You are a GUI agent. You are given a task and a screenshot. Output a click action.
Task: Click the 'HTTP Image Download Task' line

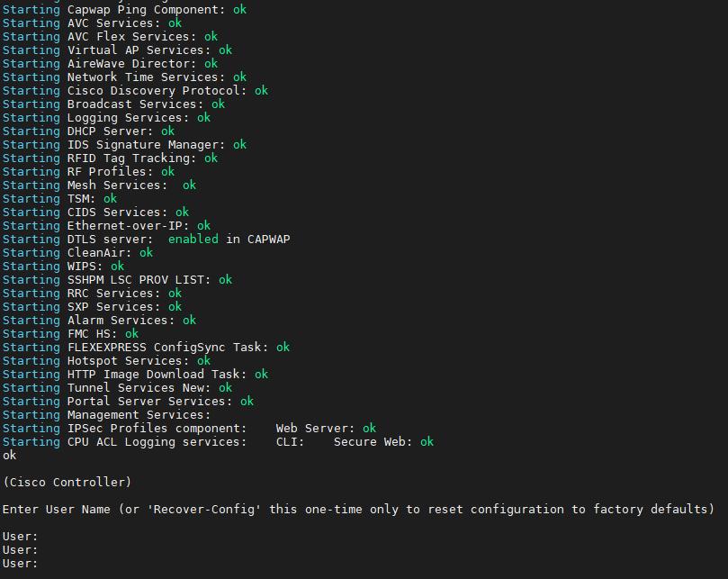coord(135,375)
